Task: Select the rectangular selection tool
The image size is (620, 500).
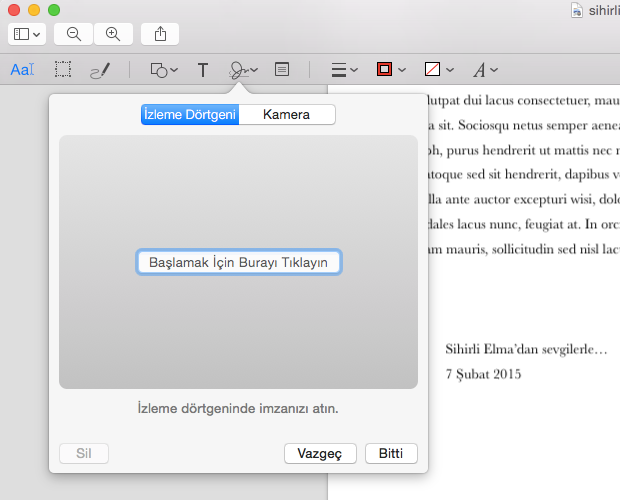Action: click(x=63, y=70)
